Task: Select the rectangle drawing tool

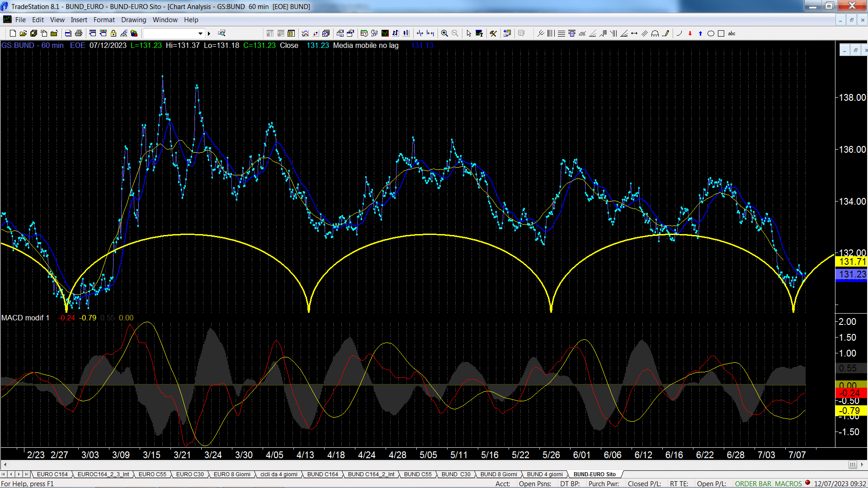Action: pyautogui.click(x=721, y=33)
